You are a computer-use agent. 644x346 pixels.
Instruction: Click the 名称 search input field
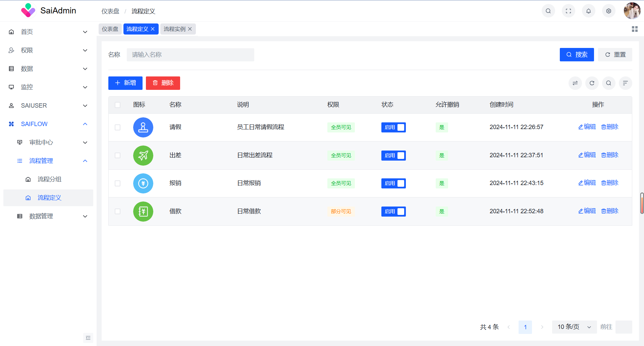[190, 54]
